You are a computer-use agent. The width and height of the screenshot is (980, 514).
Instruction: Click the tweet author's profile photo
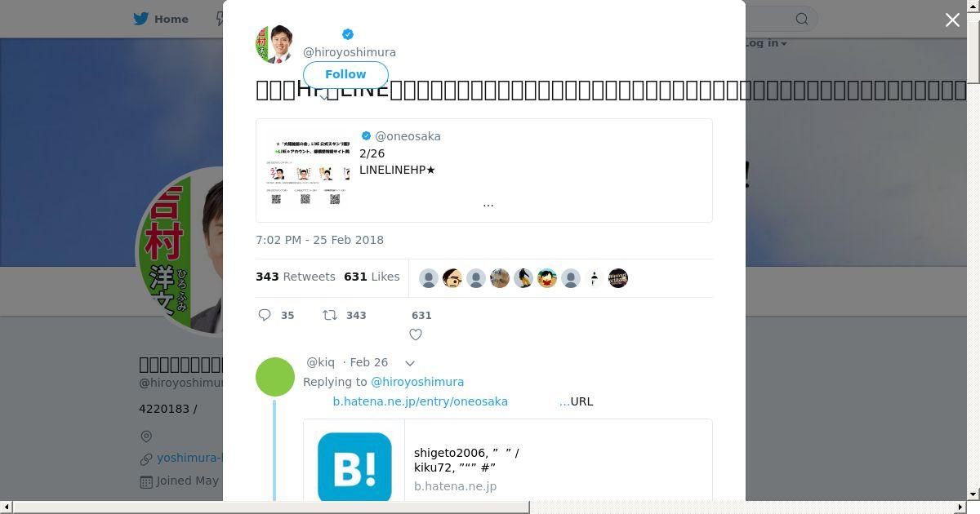click(274, 44)
